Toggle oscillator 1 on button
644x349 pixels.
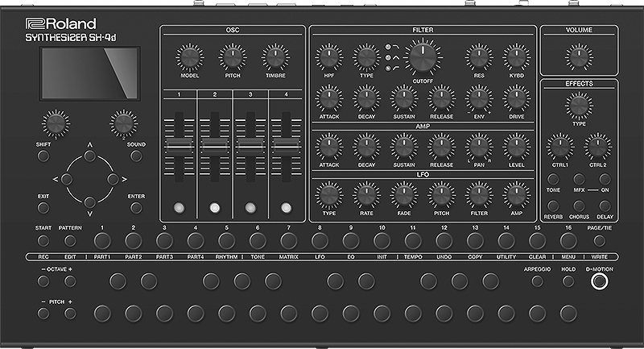179,208
